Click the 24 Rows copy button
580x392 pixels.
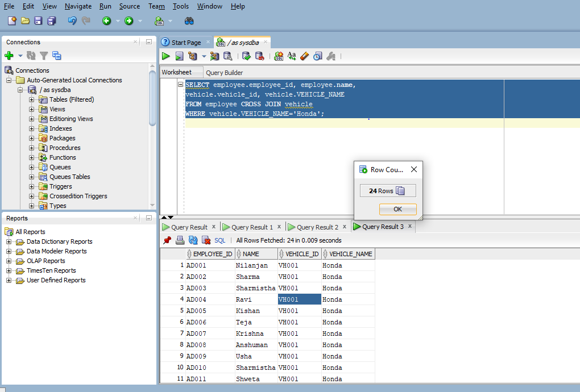[x=388, y=191]
